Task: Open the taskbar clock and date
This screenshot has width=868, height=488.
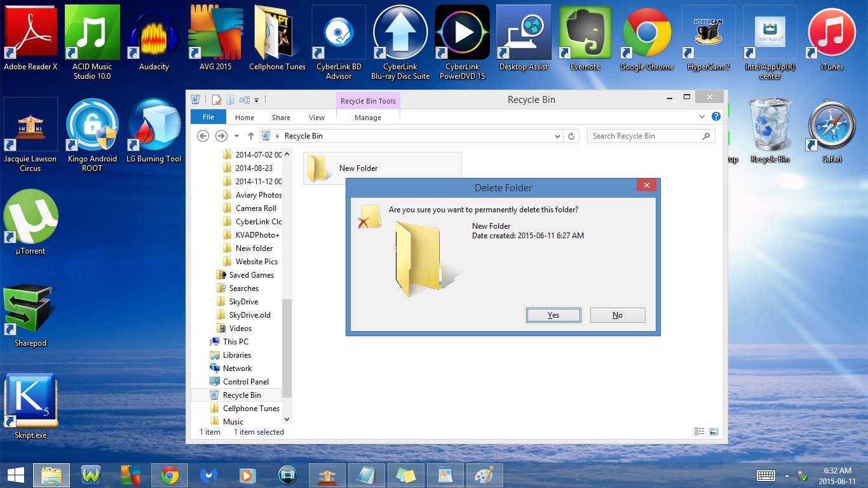Action: [x=837, y=475]
